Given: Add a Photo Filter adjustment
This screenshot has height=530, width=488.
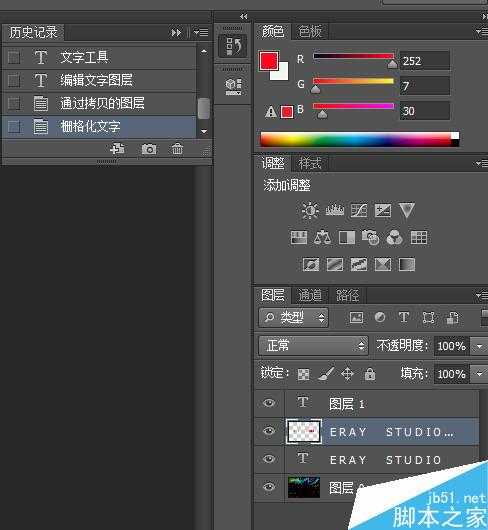Looking at the screenshot, I should coord(370,237).
